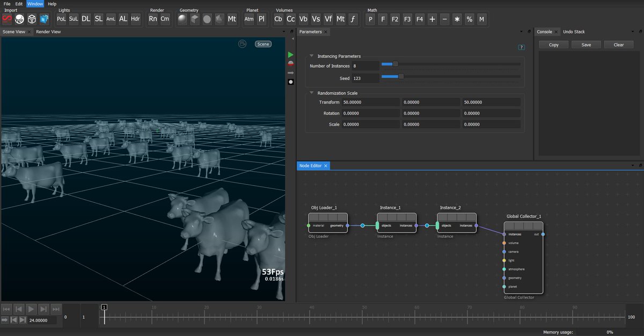Click the Console Clear button
This screenshot has width=644, height=336.
pyautogui.click(x=619, y=45)
